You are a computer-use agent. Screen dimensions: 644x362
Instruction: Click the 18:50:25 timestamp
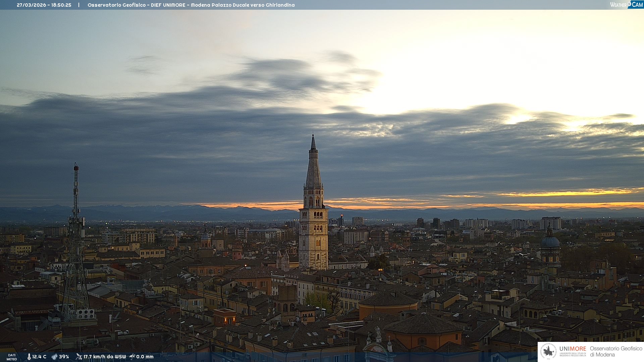61,5
